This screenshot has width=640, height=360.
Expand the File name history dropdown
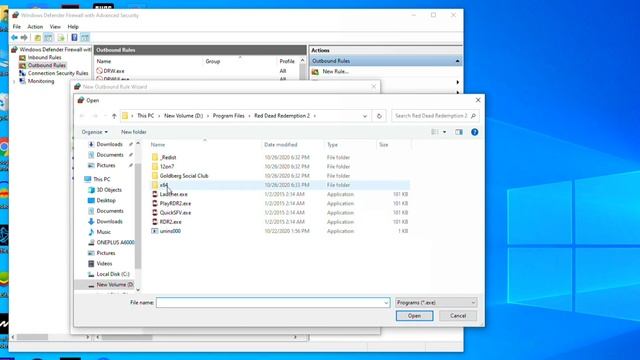coord(386,303)
